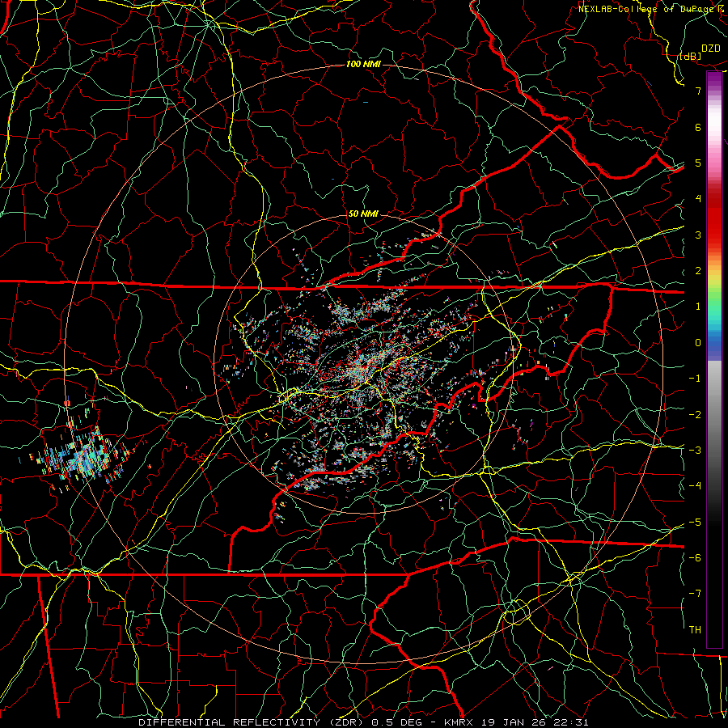728x728 pixels.
Task: Click the -4 value on the color scale
Action: [x=695, y=485]
